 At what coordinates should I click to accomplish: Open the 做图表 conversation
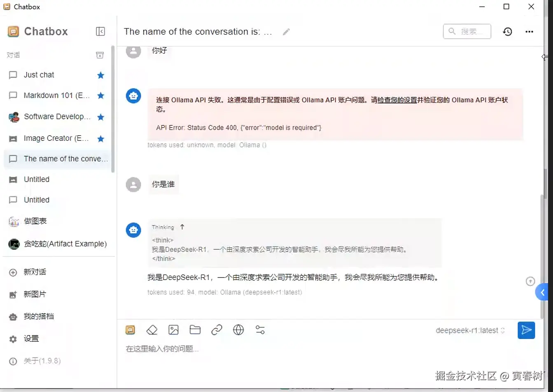pos(58,222)
